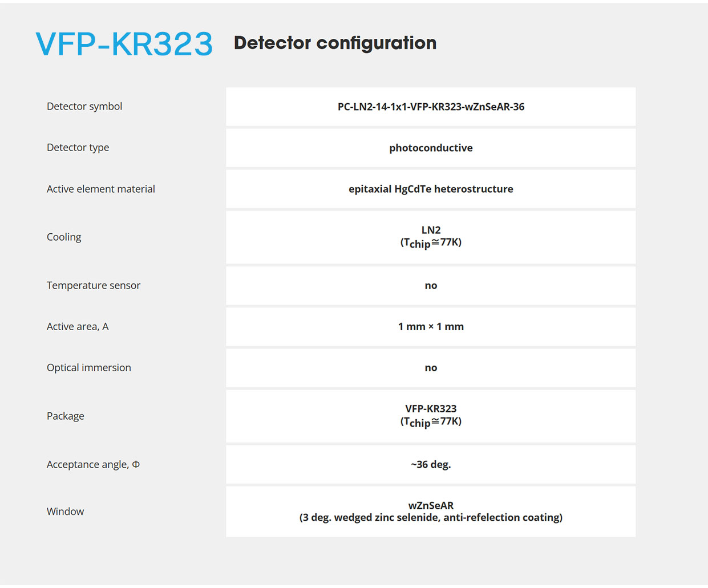
Task: Select the Detector symbol label
Action: point(84,106)
